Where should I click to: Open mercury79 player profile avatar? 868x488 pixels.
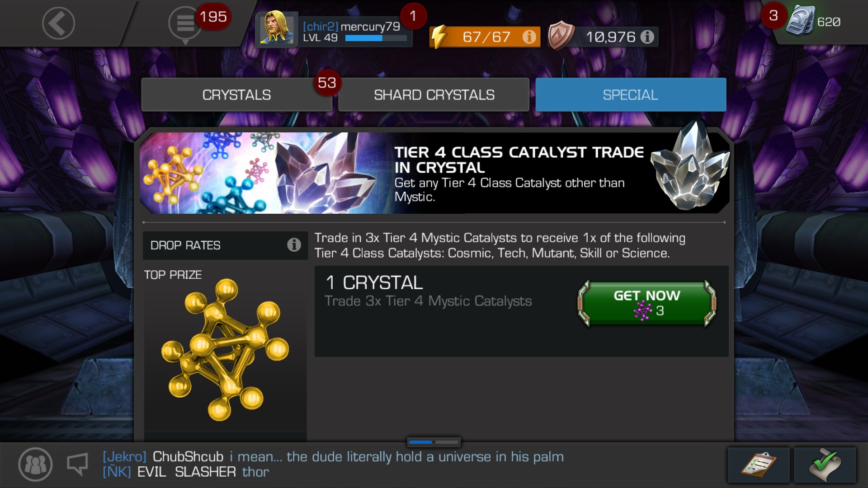[x=277, y=28]
